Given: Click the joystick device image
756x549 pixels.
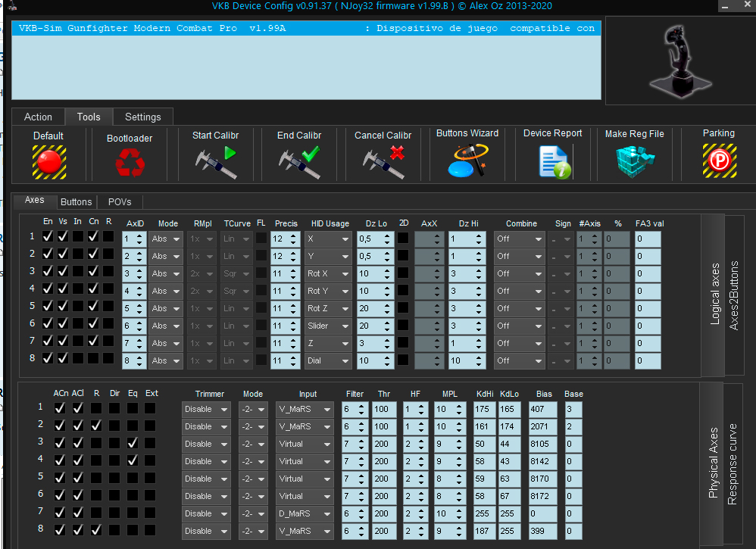Looking at the screenshot, I should point(679,61).
